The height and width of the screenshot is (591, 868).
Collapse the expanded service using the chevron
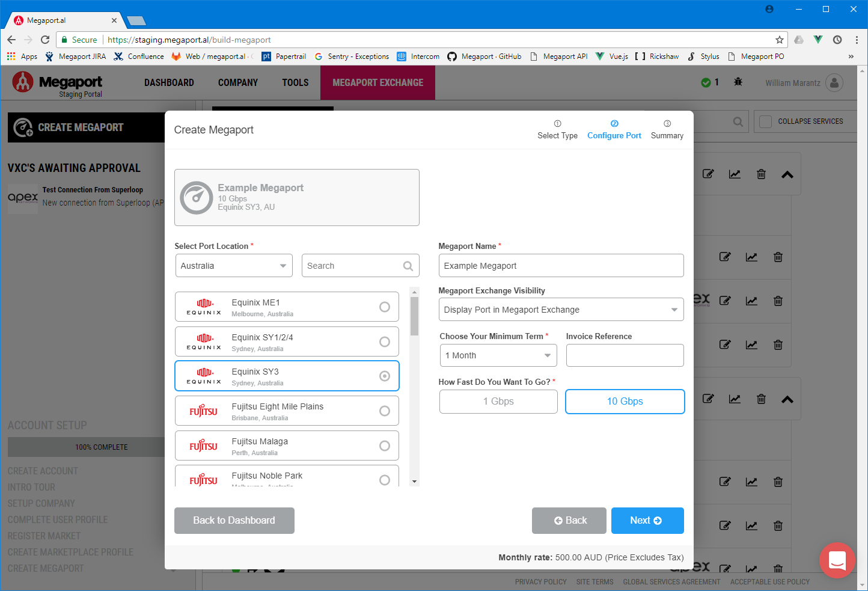click(x=787, y=174)
